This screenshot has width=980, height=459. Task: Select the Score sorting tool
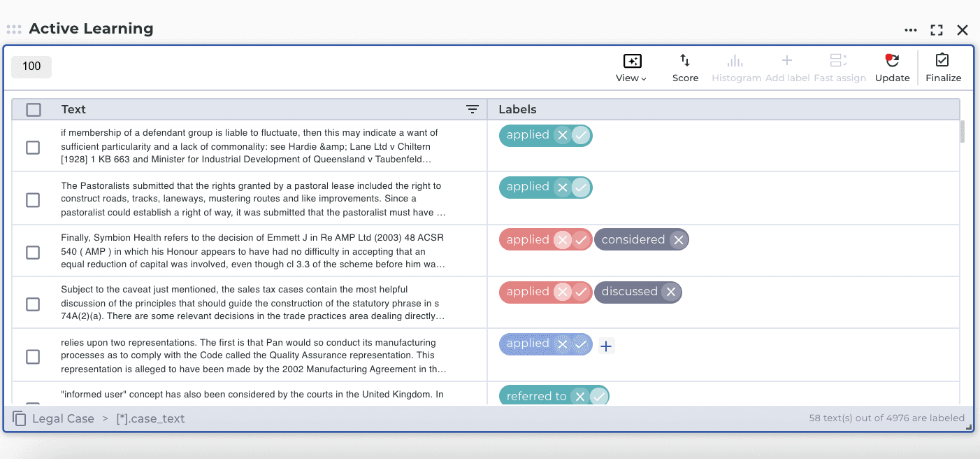684,67
